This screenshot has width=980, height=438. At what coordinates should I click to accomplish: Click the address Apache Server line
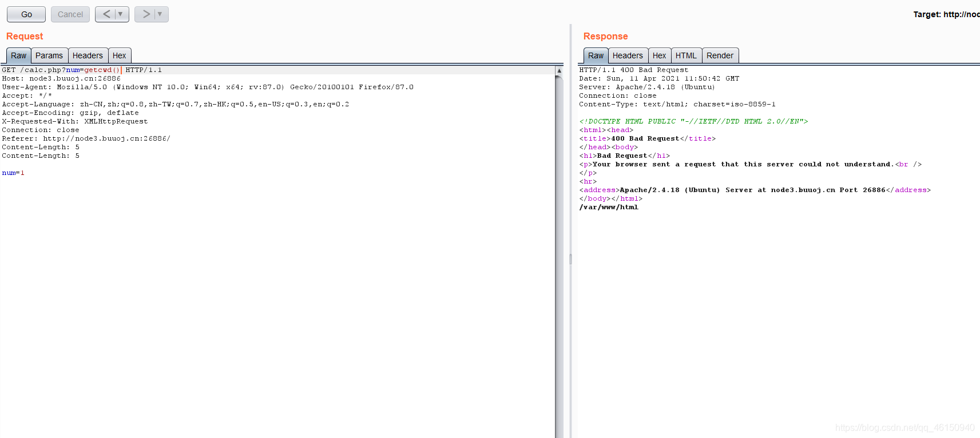pyautogui.click(x=755, y=190)
